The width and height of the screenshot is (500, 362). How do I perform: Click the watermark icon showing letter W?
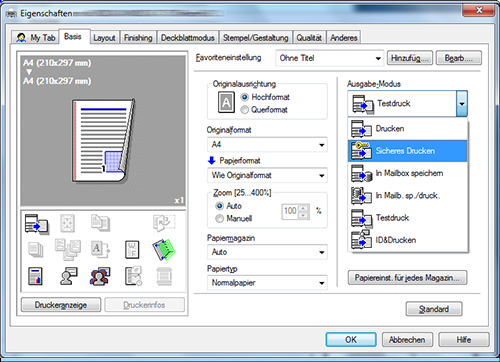(x=132, y=250)
